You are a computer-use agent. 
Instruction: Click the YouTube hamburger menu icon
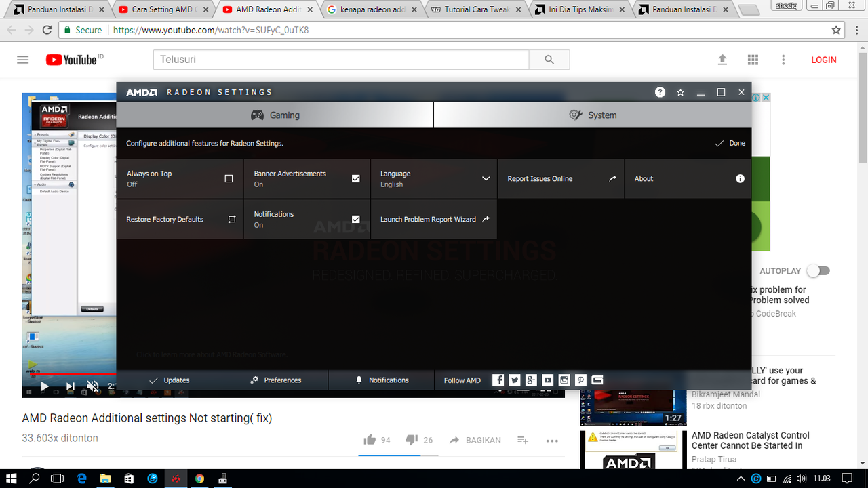tap(23, 60)
